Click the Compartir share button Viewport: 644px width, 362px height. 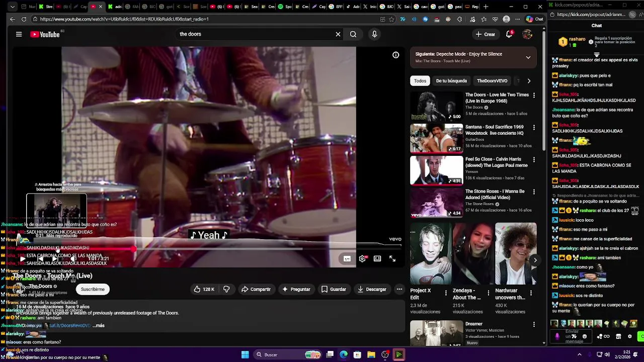[x=256, y=289]
